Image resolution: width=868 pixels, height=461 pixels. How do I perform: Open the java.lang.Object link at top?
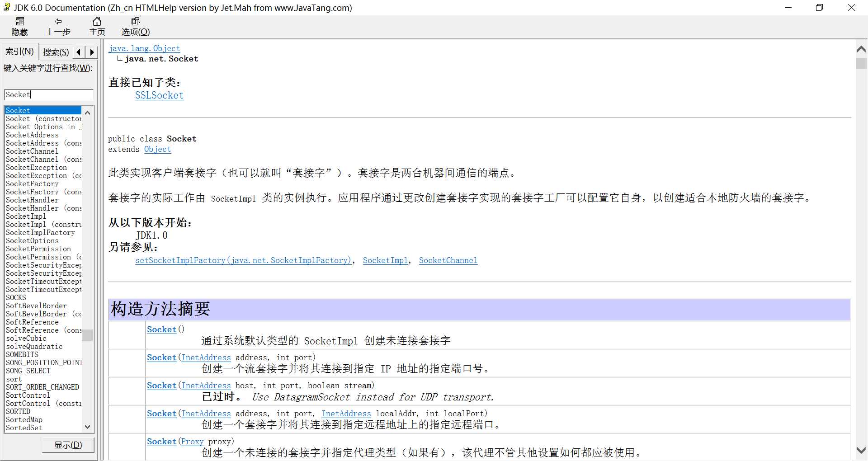[x=144, y=48]
